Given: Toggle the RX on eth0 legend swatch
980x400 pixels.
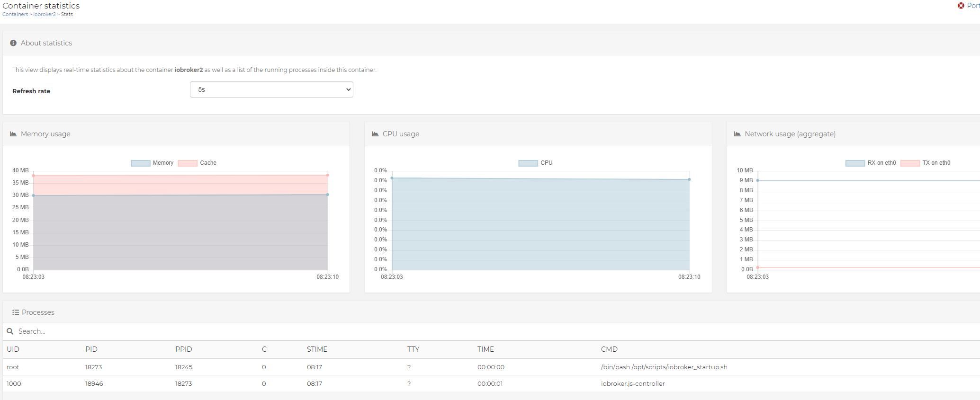Looking at the screenshot, I should [855, 163].
